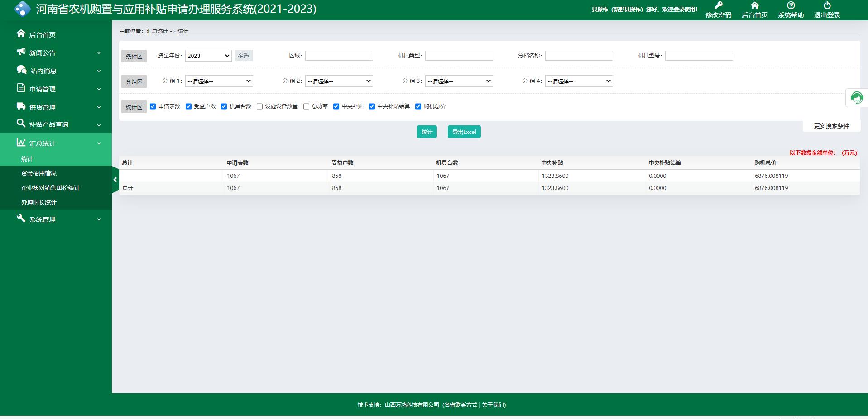Expand the 申请管理 menu chevron
This screenshot has height=419, width=868.
pos(99,89)
